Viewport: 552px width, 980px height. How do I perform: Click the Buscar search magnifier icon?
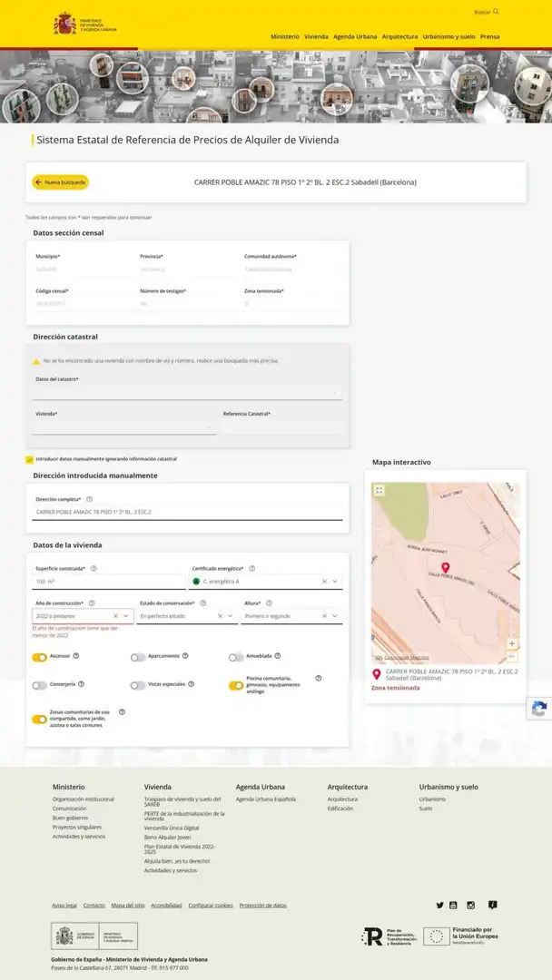(x=497, y=11)
